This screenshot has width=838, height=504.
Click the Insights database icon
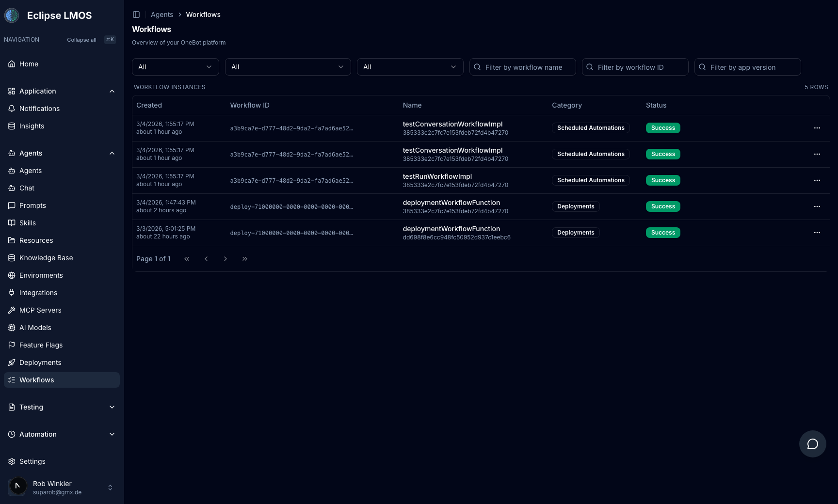[12, 126]
